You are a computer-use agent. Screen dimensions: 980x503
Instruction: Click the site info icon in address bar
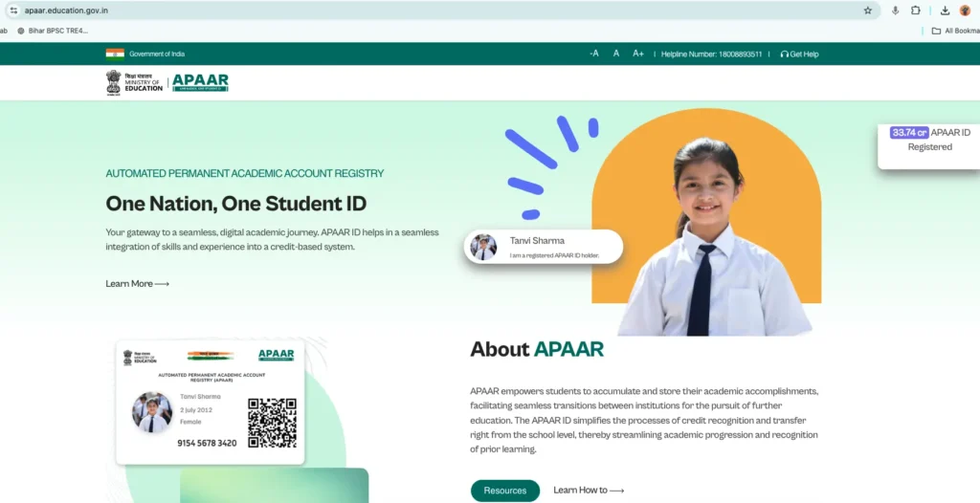(13, 11)
